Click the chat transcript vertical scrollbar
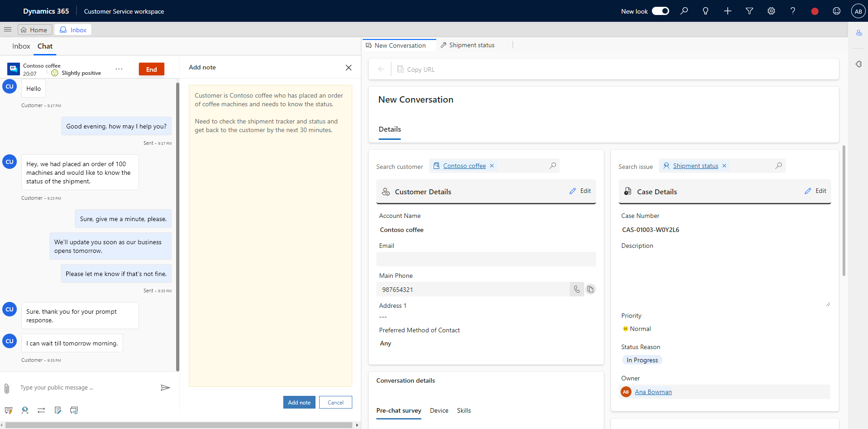This screenshot has height=429, width=868. coord(178,226)
